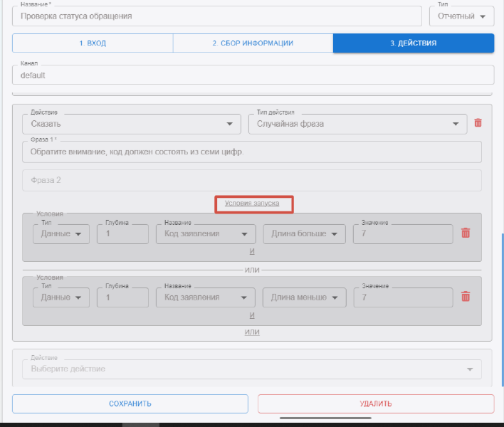Open the "Длина больше" comparison dropdown
Viewport: 504px width, 427px height.
pos(304,234)
